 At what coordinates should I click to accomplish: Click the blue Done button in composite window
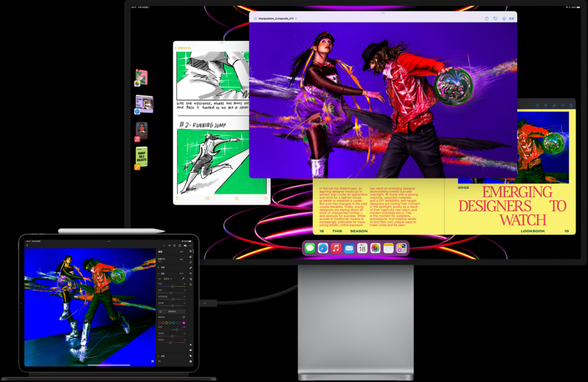(511, 19)
